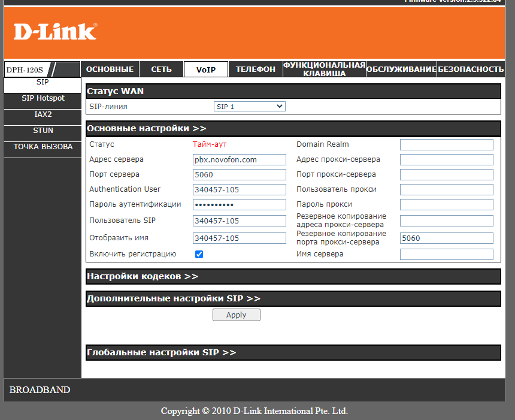Open SIP Hotspot in sidebar
This screenshot has height=420, width=515.
click(43, 98)
